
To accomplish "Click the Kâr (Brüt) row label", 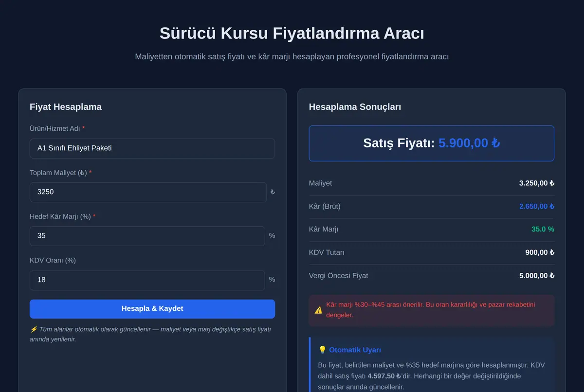I will pyautogui.click(x=325, y=206).
